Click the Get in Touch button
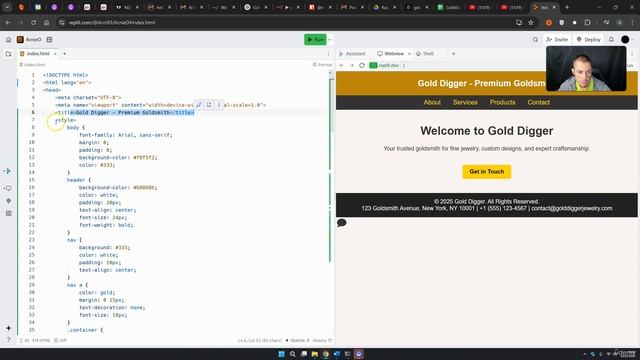Image resolution: width=640 pixels, height=360 pixels. (x=487, y=172)
